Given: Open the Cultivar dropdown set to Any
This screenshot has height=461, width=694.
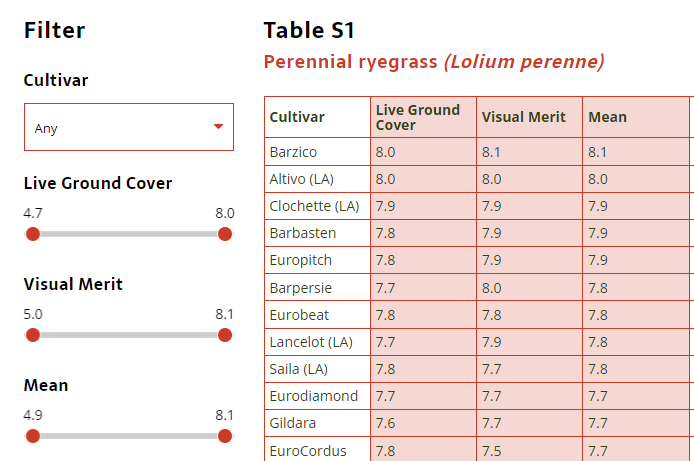Looking at the screenshot, I should (x=129, y=127).
